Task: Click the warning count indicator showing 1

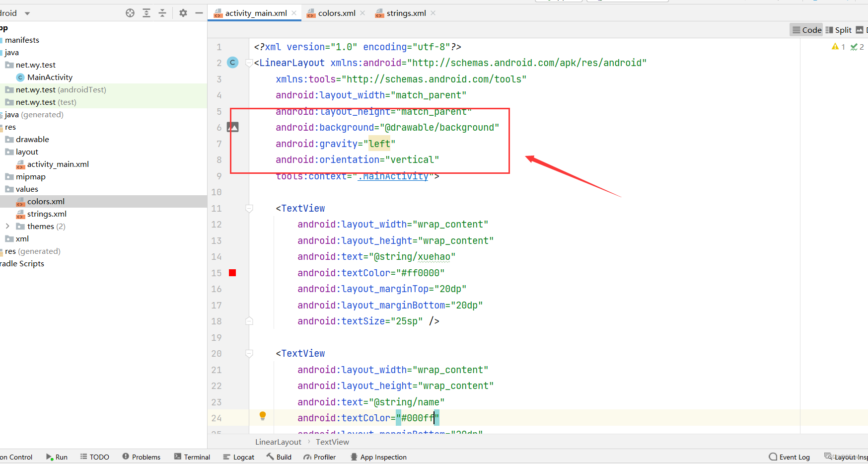Action: (838, 47)
